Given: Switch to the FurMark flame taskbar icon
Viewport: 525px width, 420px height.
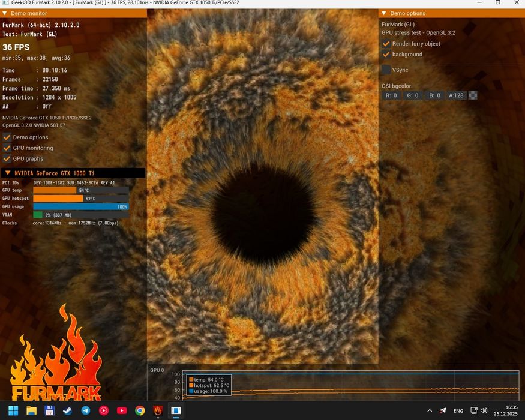Looking at the screenshot, I should (158, 410).
